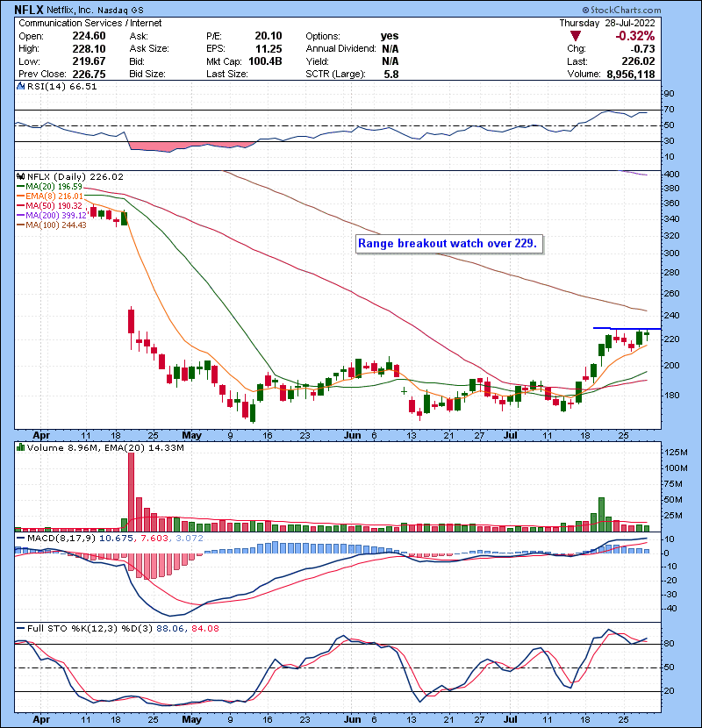Click the tallest red volume bar in April

(x=131, y=492)
